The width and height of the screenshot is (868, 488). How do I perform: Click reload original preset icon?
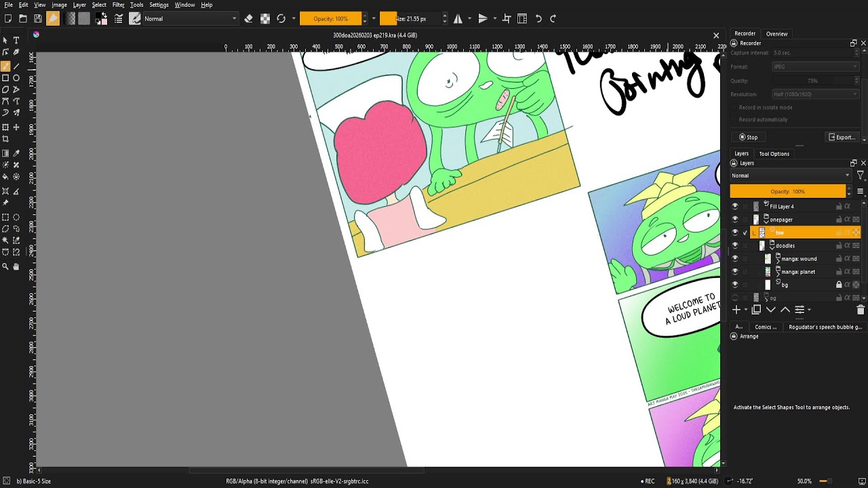click(x=281, y=19)
